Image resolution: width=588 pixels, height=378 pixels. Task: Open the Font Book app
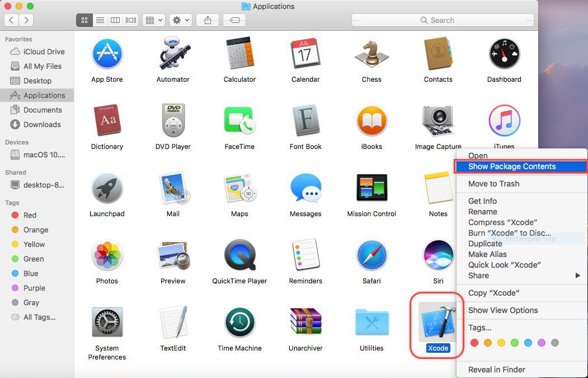pyautogui.click(x=305, y=122)
